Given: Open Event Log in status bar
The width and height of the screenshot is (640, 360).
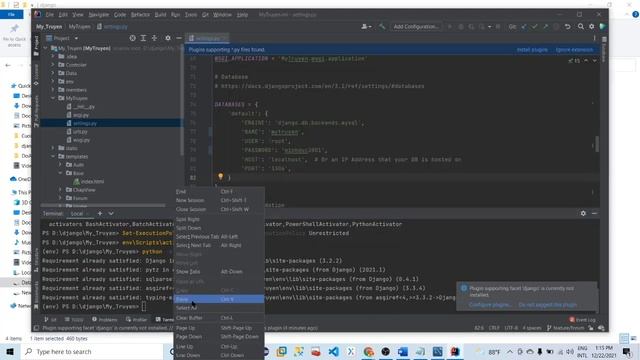Looking at the screenshot, I should [582, 320].
